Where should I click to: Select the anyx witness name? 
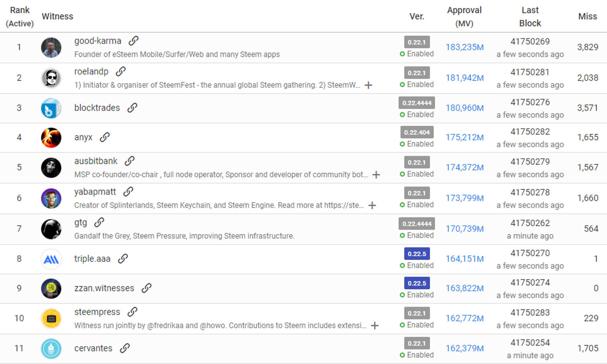[x=83, y=138]
